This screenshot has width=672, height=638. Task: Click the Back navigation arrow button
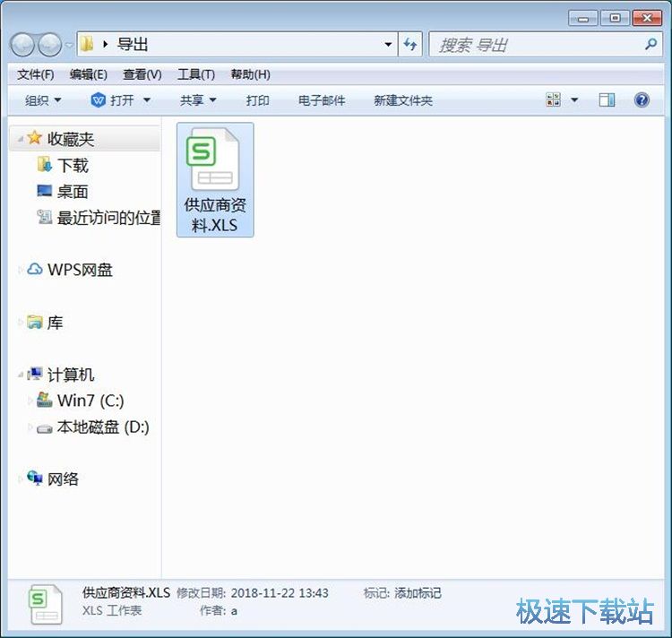[22, 45]
